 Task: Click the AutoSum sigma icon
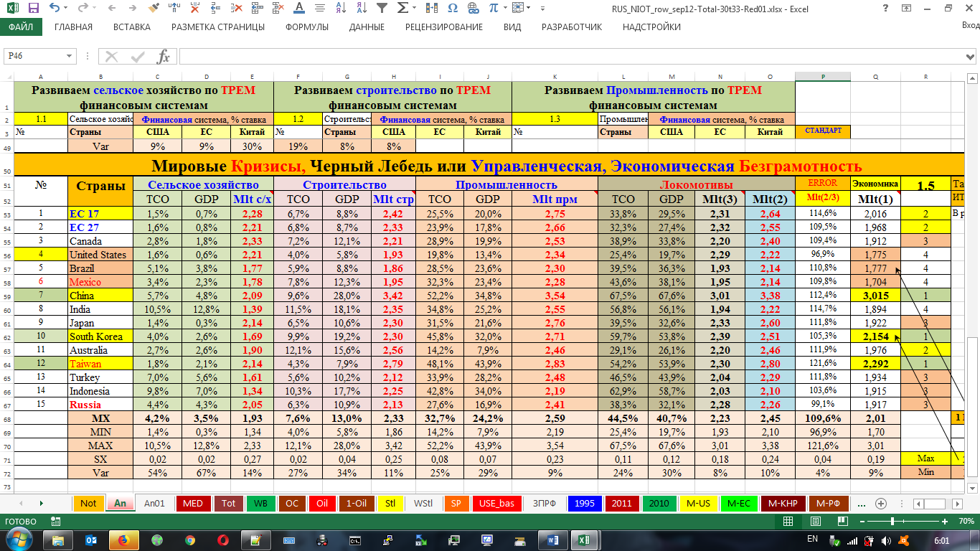pos(403,9)
